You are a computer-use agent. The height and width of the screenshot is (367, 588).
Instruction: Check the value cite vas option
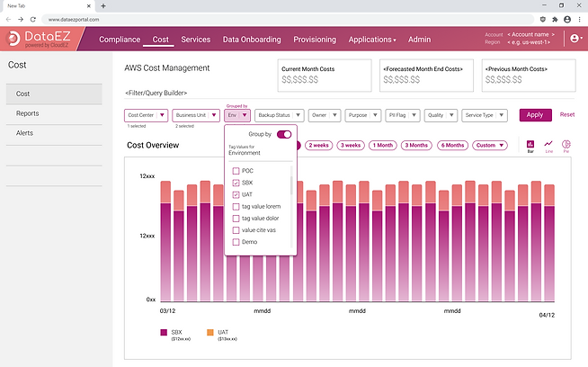(x=236, y=230)
